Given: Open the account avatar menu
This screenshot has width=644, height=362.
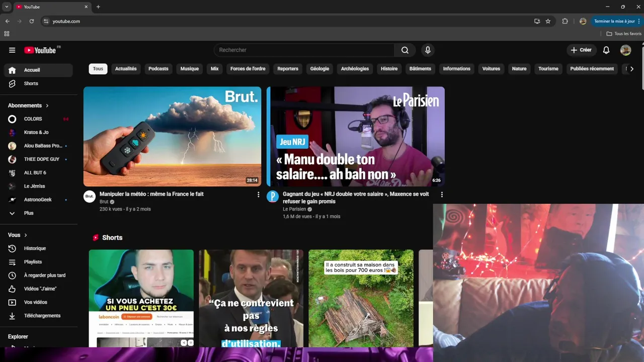Looking at the screenshot, I should pos(625,50).
